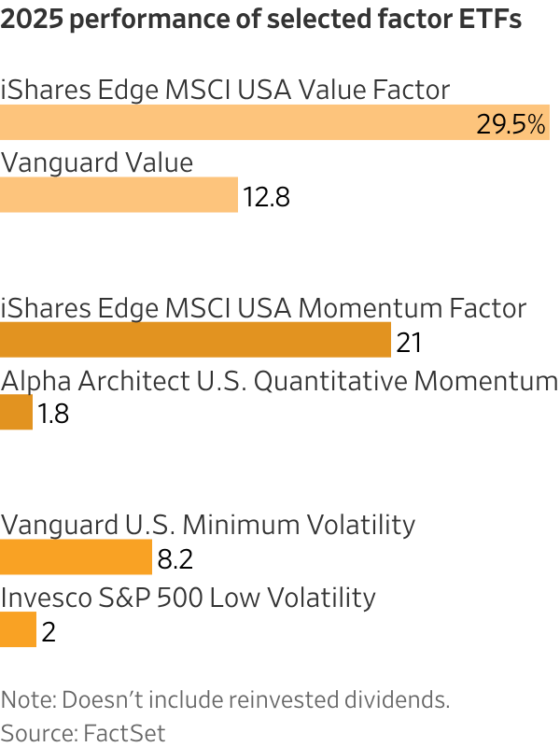Click the iShares Momentum Factor bar
This screenshot has height=747, width=560.
[195, 341]
